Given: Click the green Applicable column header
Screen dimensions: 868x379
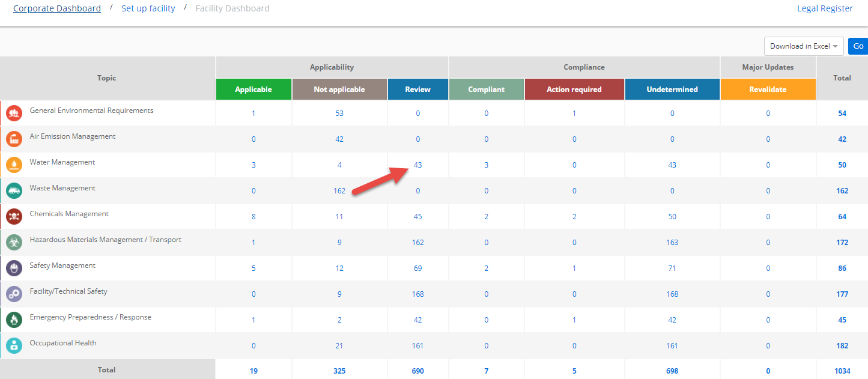Looking at the screenshot, I should [253, 89].
